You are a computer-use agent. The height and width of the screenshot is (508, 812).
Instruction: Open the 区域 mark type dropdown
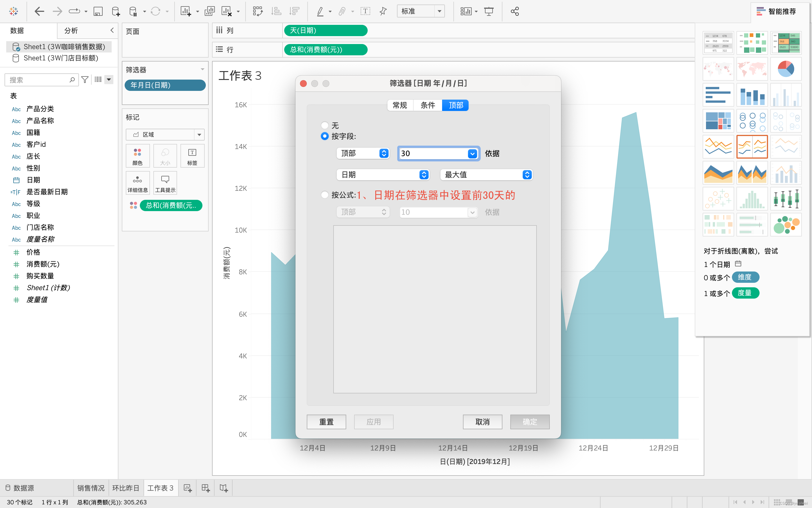tap(165, 135)
